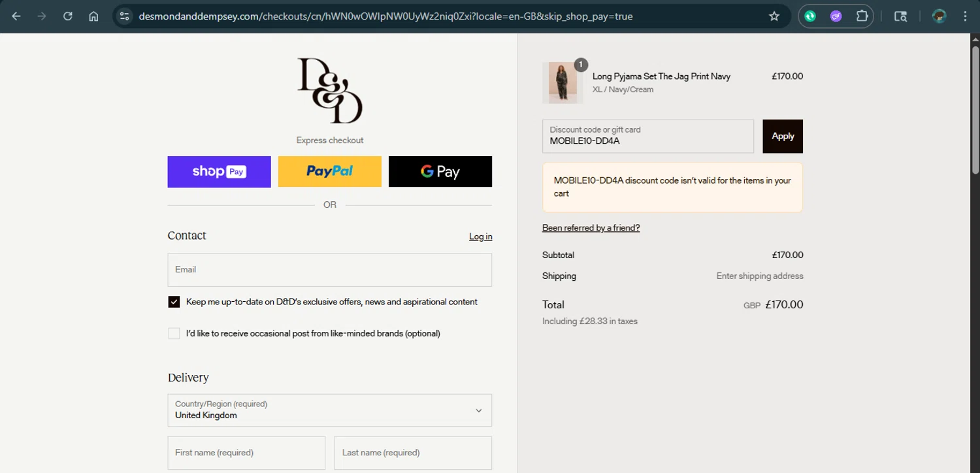Viewport: 980px width, 473px height.
Task: Apply the discount code
Action: point(783,136)
